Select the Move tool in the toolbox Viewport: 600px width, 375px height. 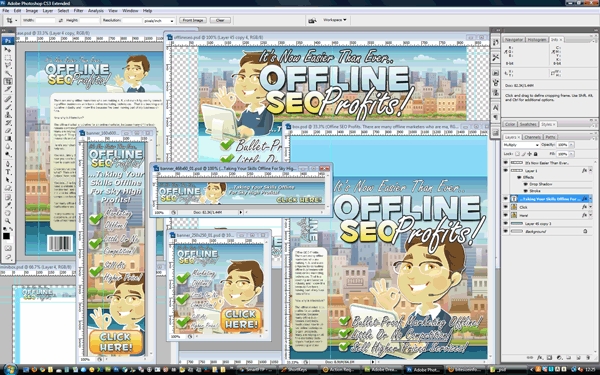tap(7, 50)
